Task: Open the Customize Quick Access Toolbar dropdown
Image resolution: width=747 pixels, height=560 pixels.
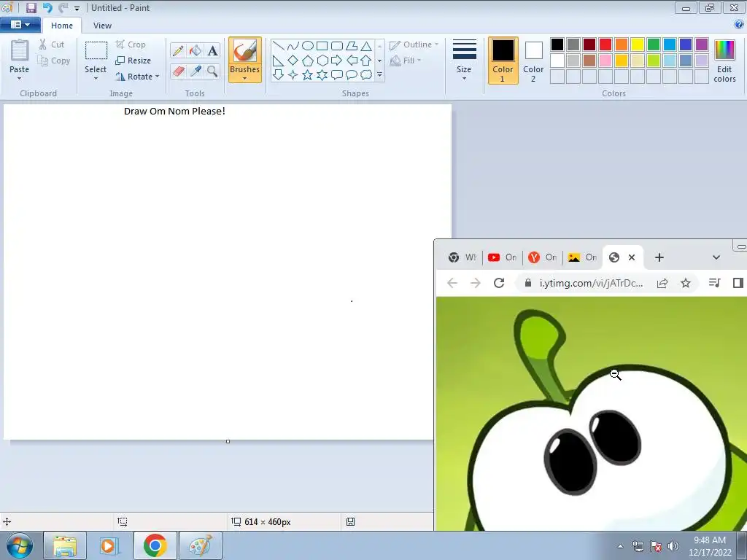Action: [x=77, y=9]
